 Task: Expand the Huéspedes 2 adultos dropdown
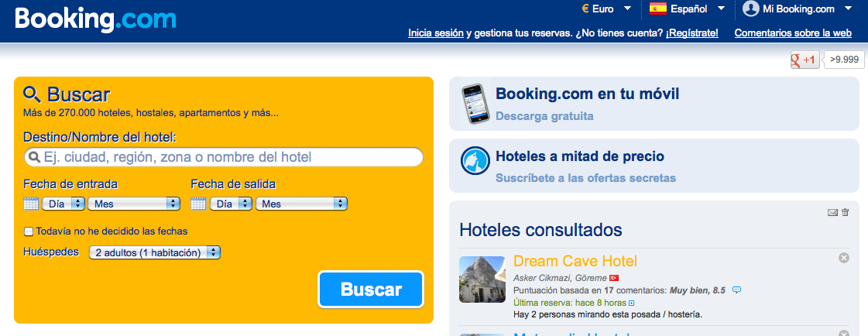point(154,253)
